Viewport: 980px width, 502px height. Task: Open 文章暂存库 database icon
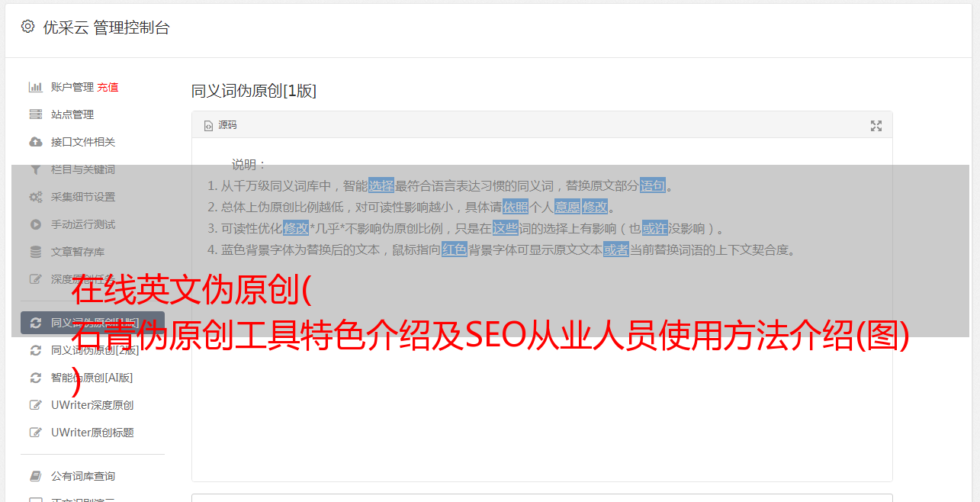pos(35,252)
